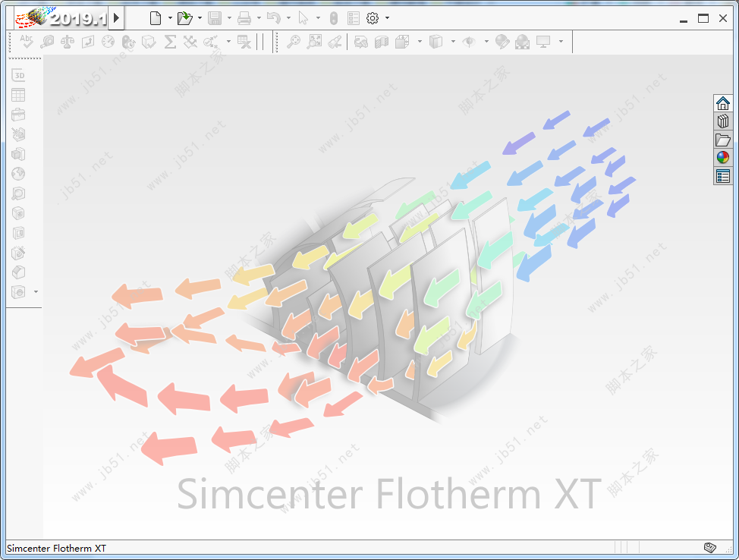Screen dimensions: 739x560
Task: Click the Mass Properties scales icon
Action: click(68, 42)
